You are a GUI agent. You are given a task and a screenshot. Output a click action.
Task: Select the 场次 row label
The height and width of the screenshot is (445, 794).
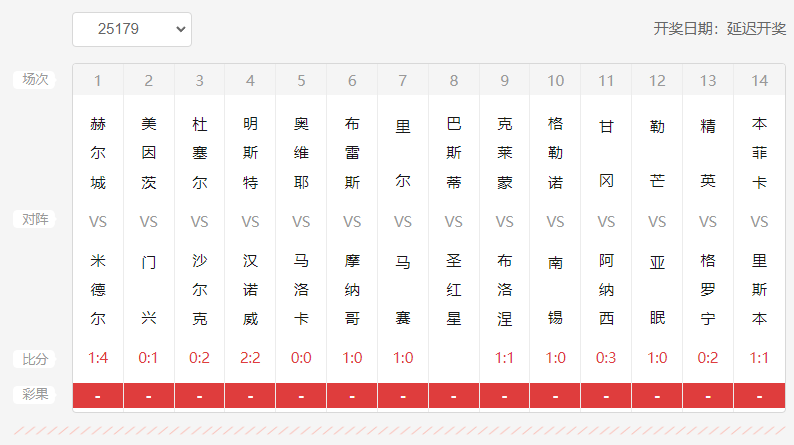pyautogui.click(x=35, y=79)
